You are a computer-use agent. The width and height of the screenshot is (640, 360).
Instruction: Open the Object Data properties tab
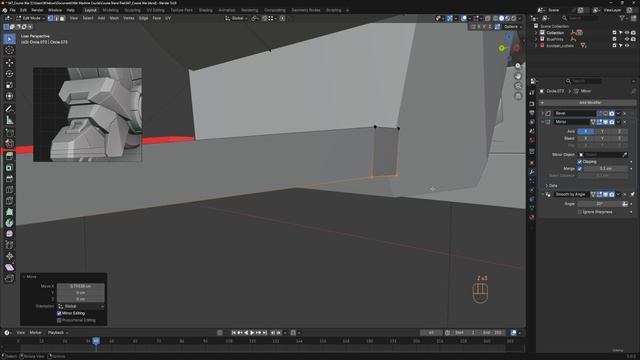[x=532, y=208]
